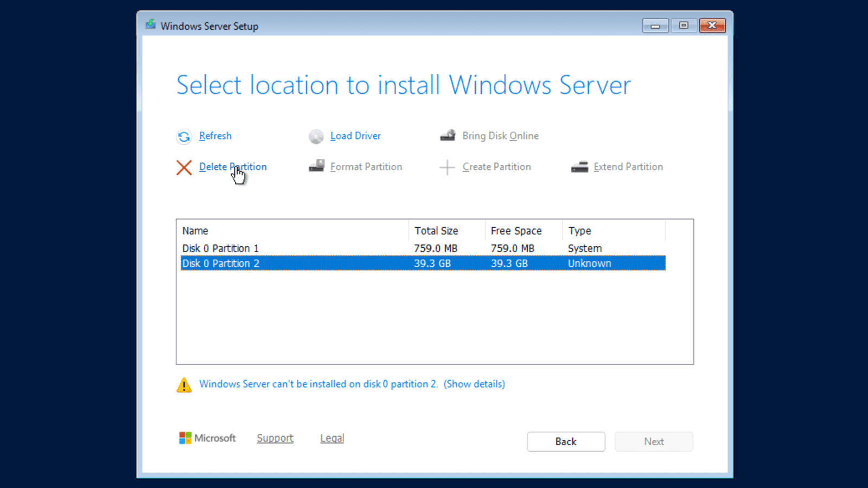Click the System type cell
Viewport: 868px width, 488px height.
click(585, 248)
